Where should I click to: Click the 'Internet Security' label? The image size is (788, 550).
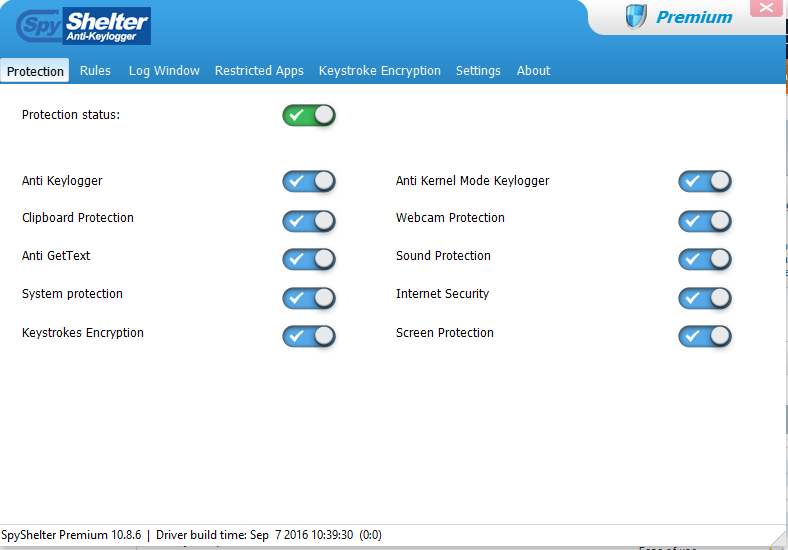click(x=442, y=294)
